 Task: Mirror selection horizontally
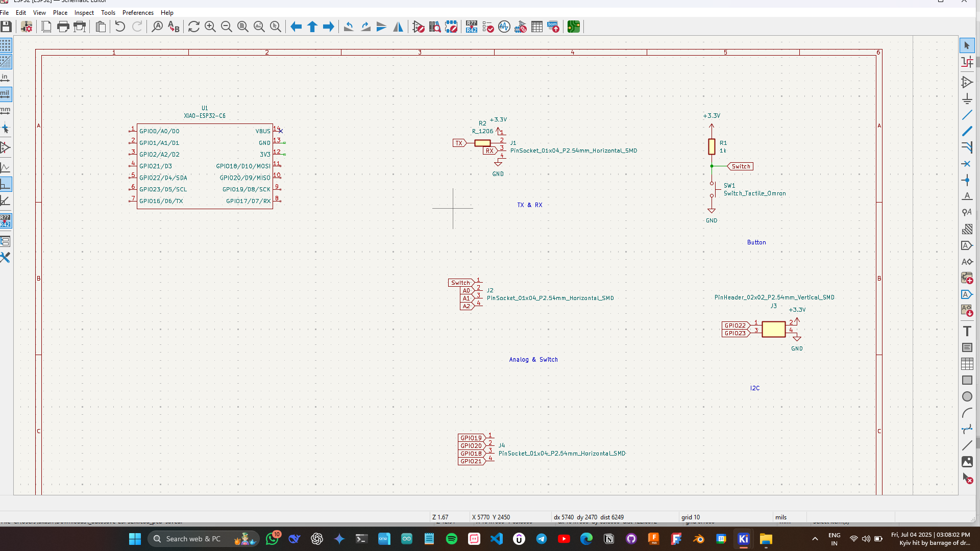(x=398, y=27)
